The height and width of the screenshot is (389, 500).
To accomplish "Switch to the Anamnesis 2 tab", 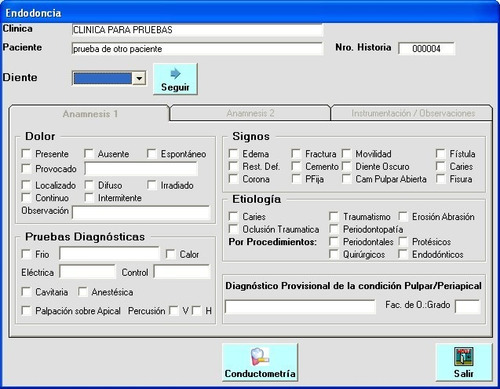I will (250, 113).
